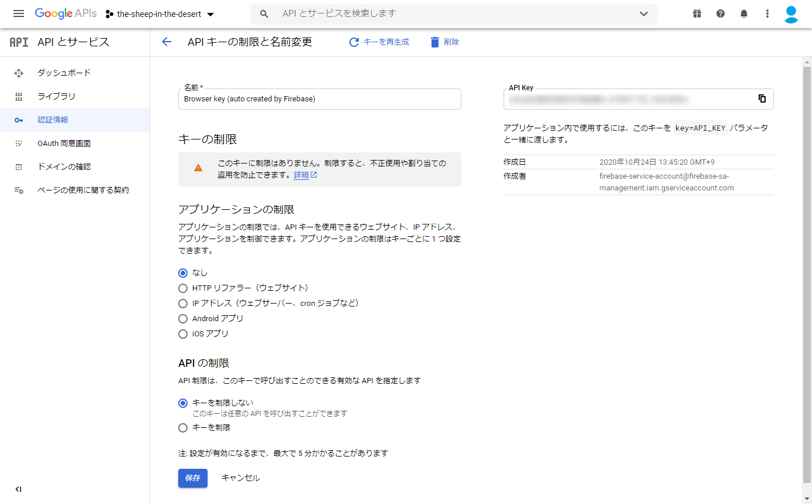The width and height of the screenshot is (812, 504).
Task: Collapse the left sidebar
Action: click(18, 489)
